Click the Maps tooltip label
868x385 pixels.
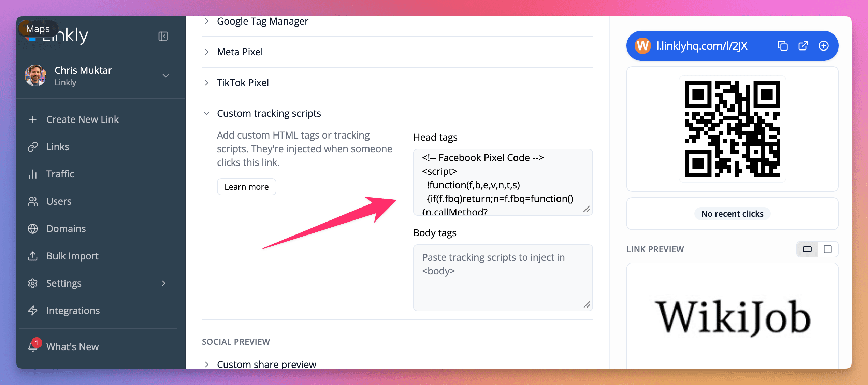pyautogui.click(x=38, y=29)
